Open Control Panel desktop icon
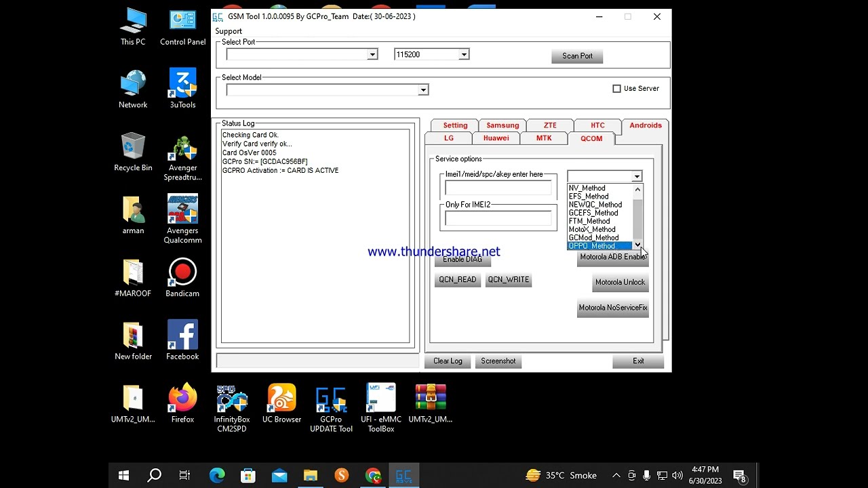868x488 pixels. click(x=182, y=27)
